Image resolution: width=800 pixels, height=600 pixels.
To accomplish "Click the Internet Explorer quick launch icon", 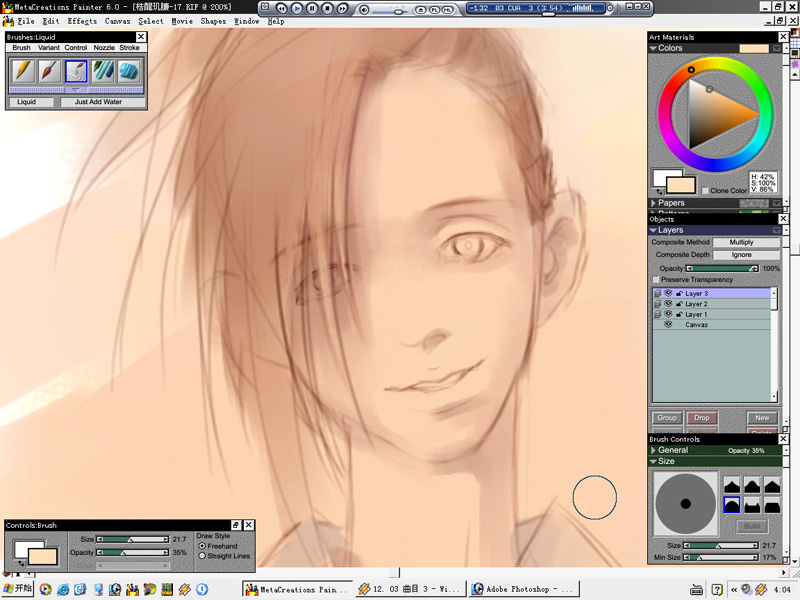I will click(63, 590).
